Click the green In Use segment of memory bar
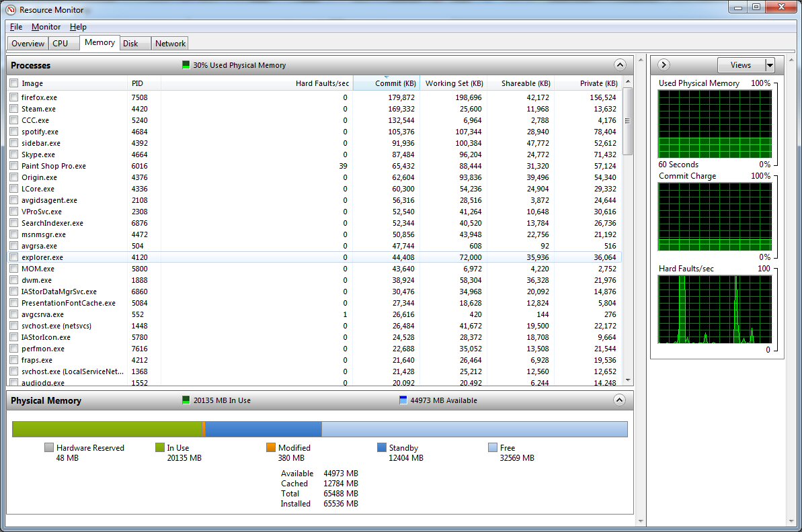802x532 pixels. pos(108,429)
